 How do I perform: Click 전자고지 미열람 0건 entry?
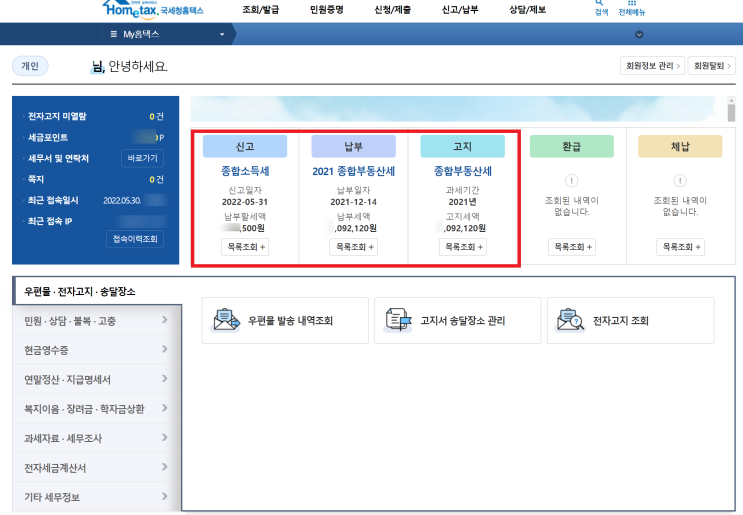95,116
